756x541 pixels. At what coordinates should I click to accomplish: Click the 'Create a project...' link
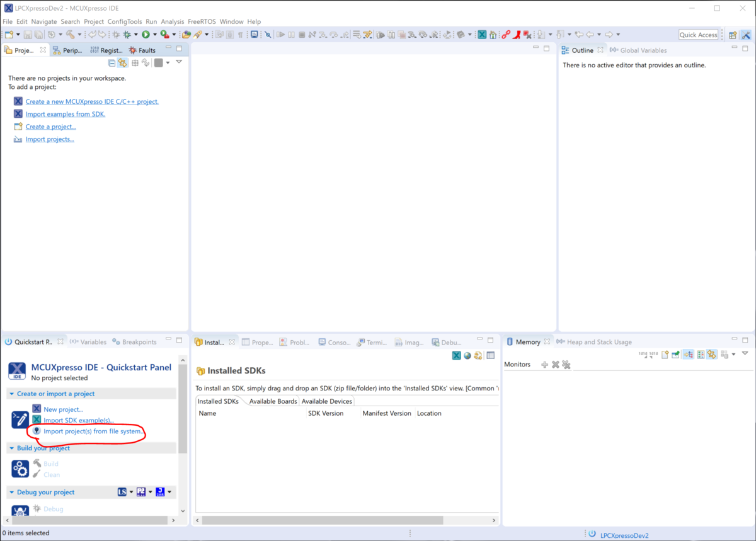[x=50, y=127]
